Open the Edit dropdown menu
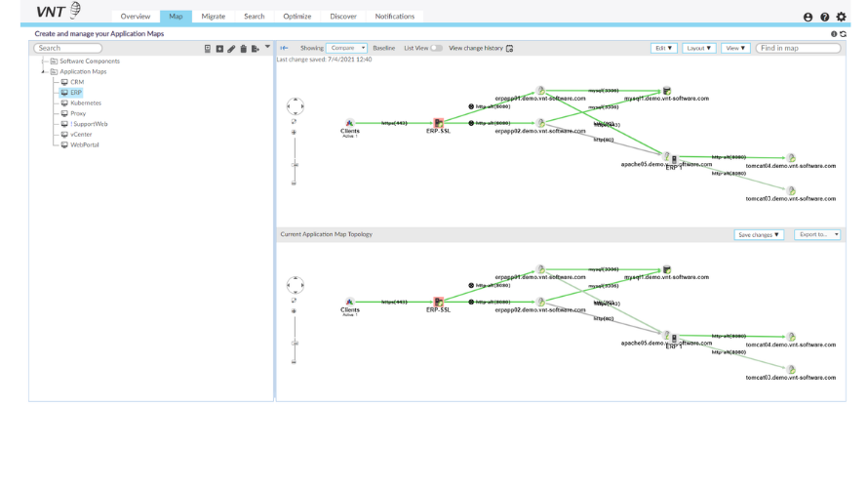The width and height of the screenshot is (868, 488). click(663, 48)
